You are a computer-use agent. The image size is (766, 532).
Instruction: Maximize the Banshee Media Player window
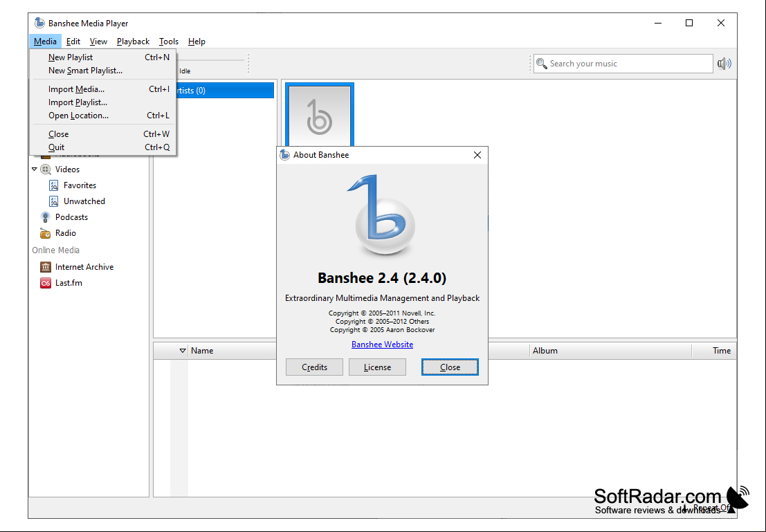click(689, 23)
